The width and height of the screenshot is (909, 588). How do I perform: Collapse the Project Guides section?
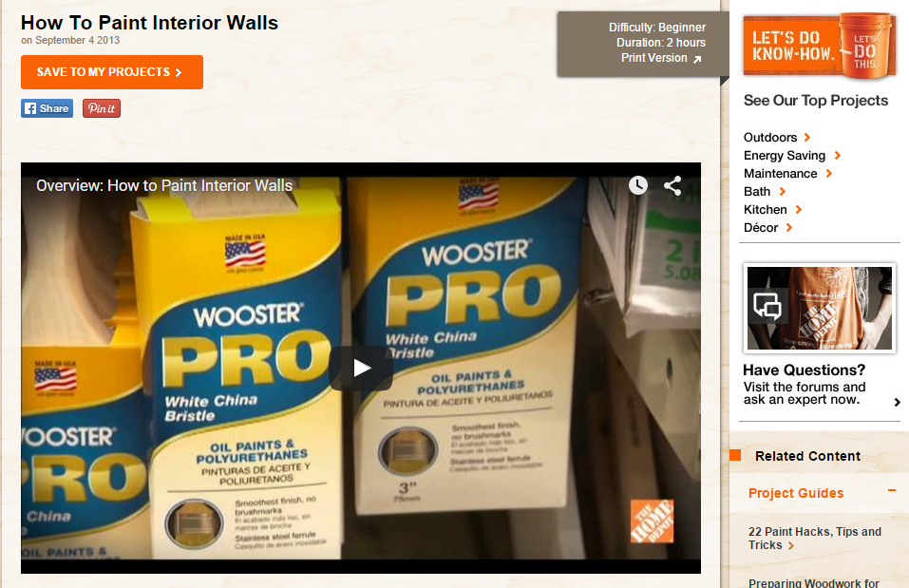892,490
